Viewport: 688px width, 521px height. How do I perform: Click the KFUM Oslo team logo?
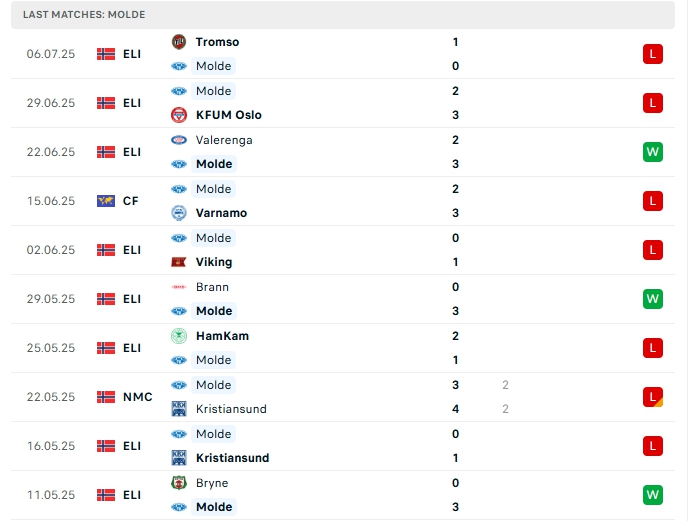[x=179, y=115]
